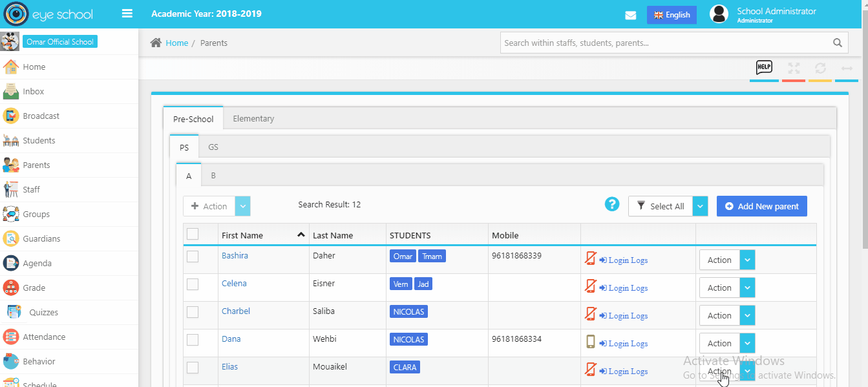Click the Select All button
Viewport: 868px width, 387px height.
(661, 206)
